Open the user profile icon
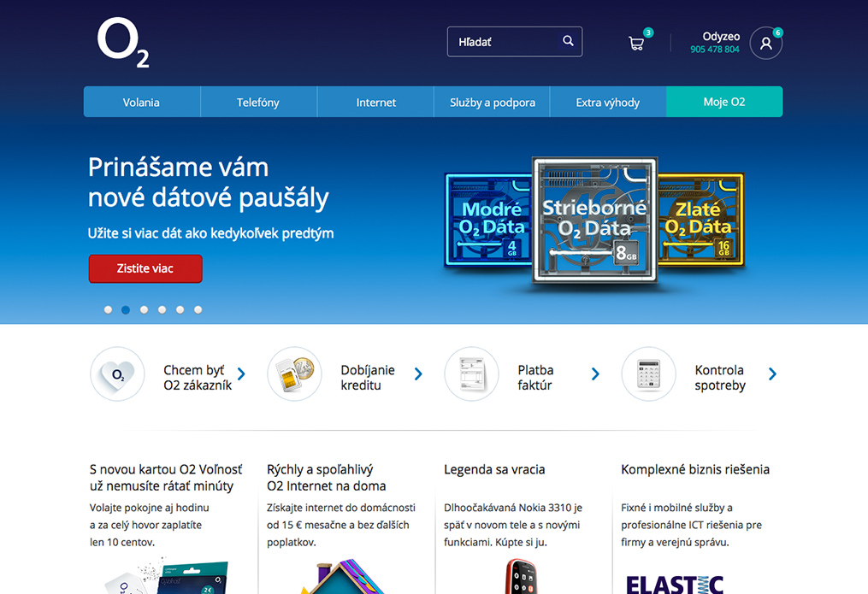This screenshot has height=594, width=868. (765, 43)
